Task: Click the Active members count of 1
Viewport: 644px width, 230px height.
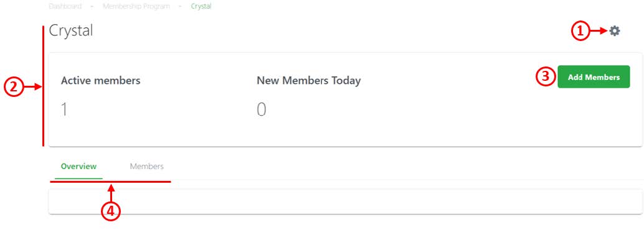Action: click(x=64, y=110)
